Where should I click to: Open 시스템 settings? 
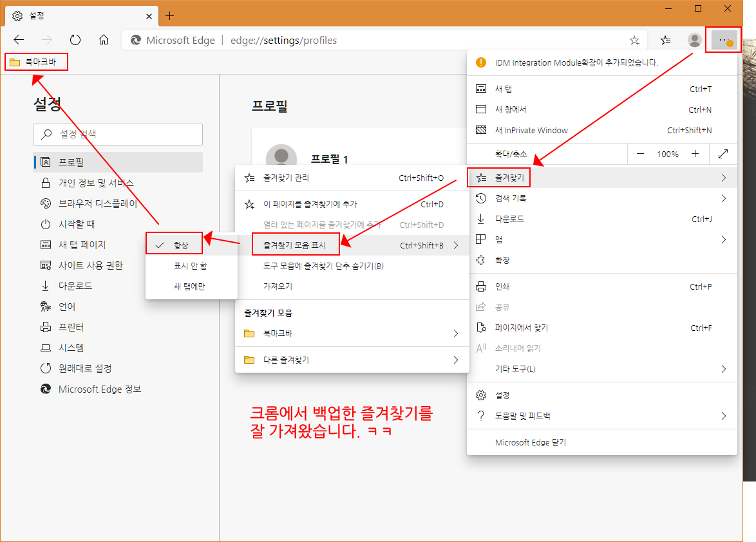(118, 348)
